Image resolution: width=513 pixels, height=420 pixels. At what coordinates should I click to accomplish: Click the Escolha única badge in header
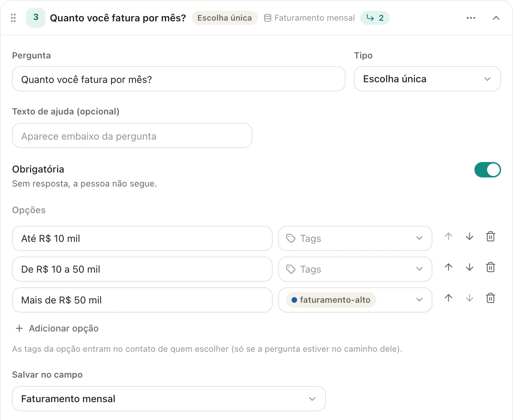(225, 18)
